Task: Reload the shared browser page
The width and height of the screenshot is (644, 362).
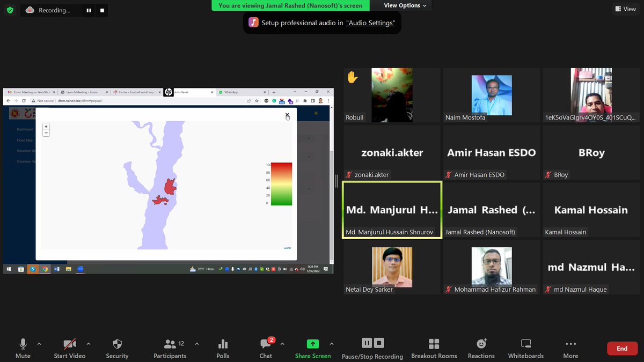Action: click(24, 101)
